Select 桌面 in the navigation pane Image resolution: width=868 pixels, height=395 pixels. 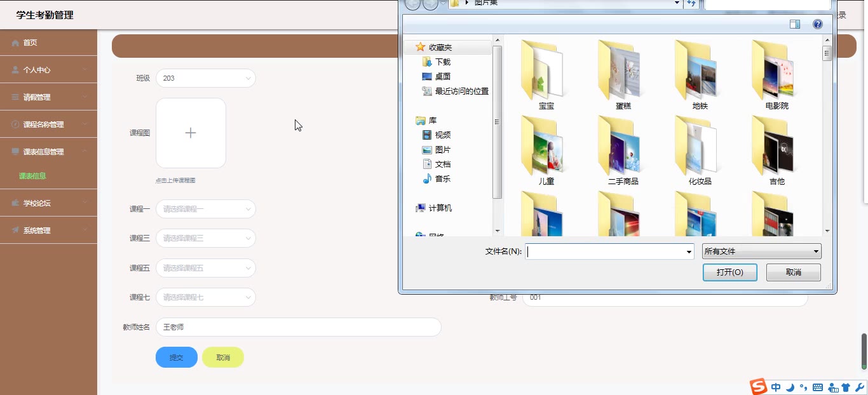coord(442,77)
